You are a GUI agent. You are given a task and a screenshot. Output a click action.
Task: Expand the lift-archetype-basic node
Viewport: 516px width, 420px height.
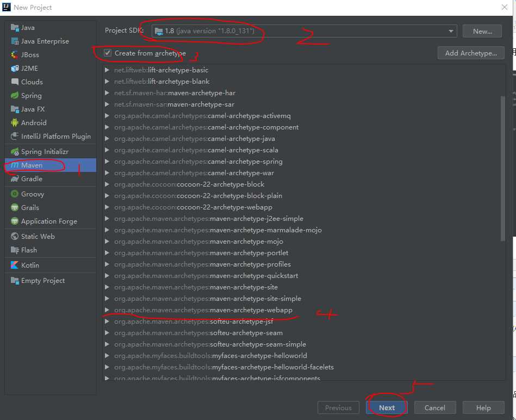click(107, 70)
